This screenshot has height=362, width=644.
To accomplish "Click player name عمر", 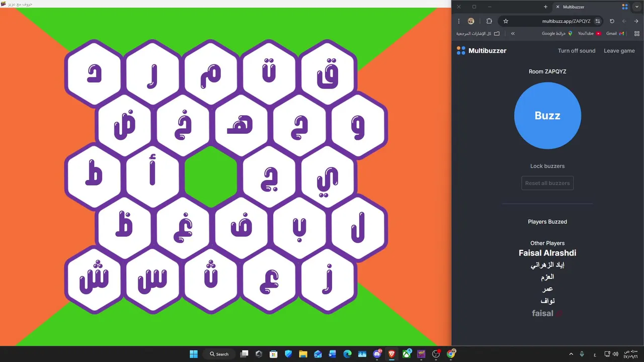I will point(547,289).
